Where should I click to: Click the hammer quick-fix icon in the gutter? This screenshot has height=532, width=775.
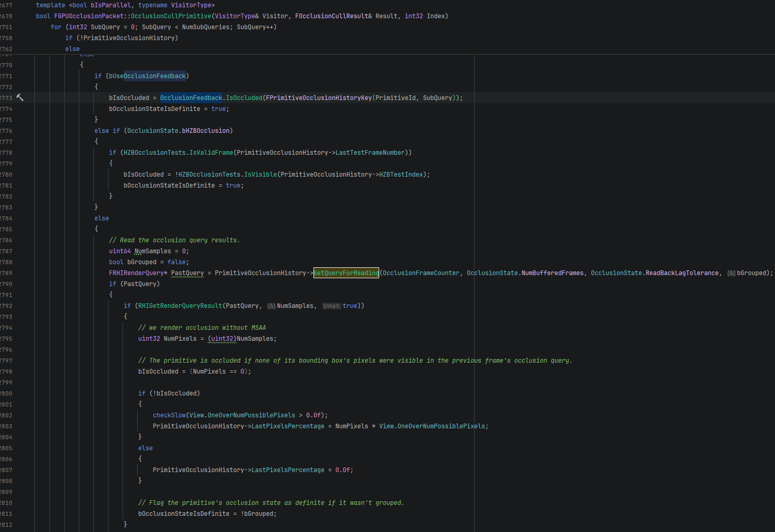[x=20, y=97]
